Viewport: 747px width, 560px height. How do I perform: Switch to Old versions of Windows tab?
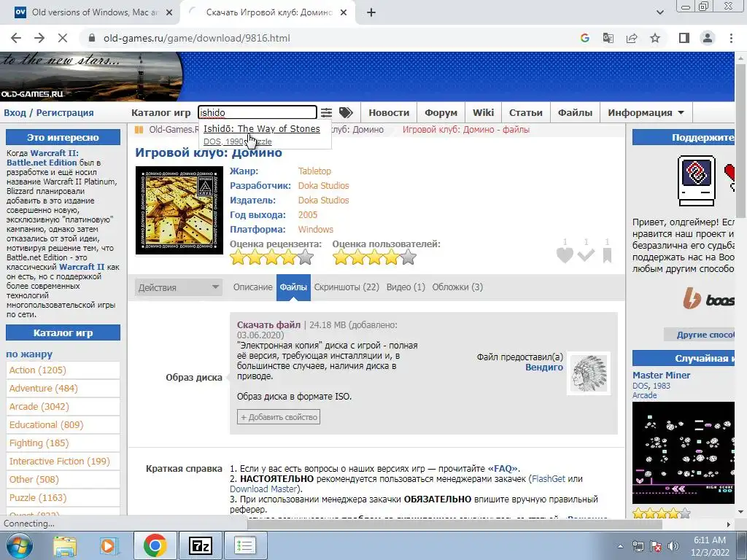93,12
